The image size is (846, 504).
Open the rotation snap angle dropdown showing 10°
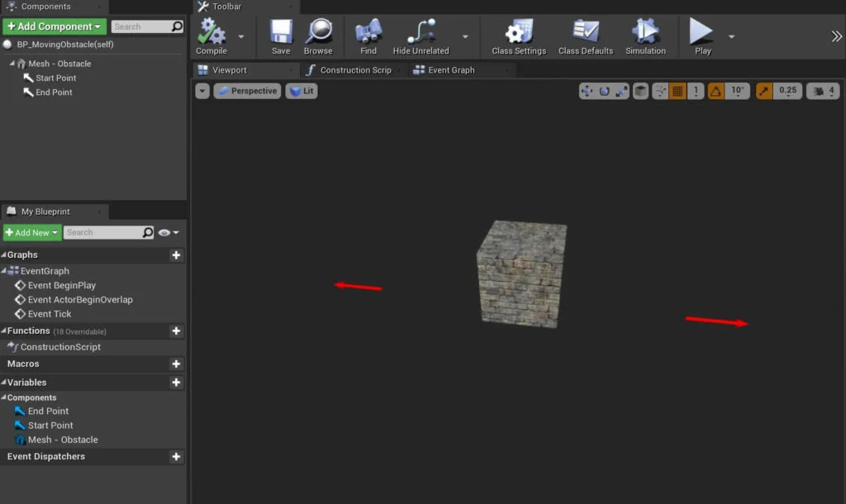click(738, 91)
